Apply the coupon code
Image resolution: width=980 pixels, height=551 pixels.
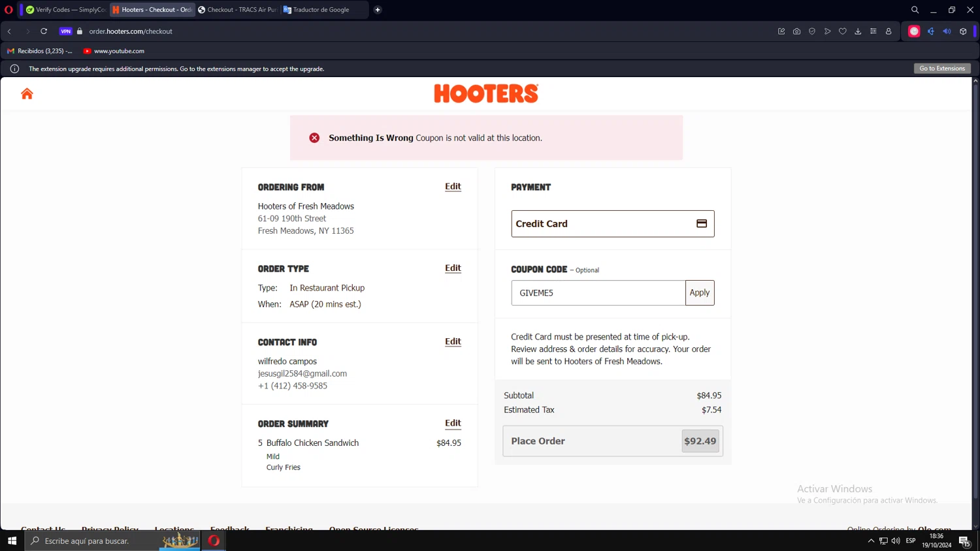700,293
